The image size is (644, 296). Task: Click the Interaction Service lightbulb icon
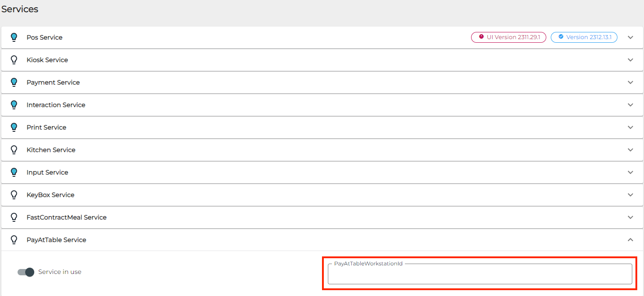pos(14,105)
